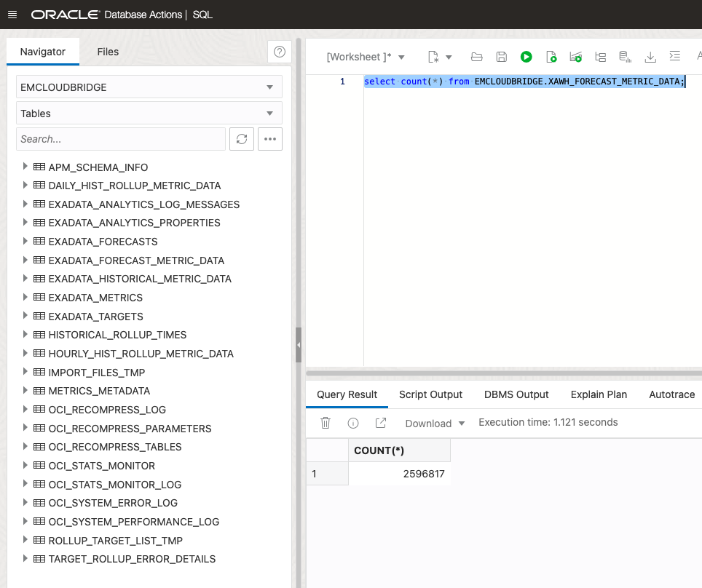702x588 pixels.
Task: Click the table search field
Action: 121,139
